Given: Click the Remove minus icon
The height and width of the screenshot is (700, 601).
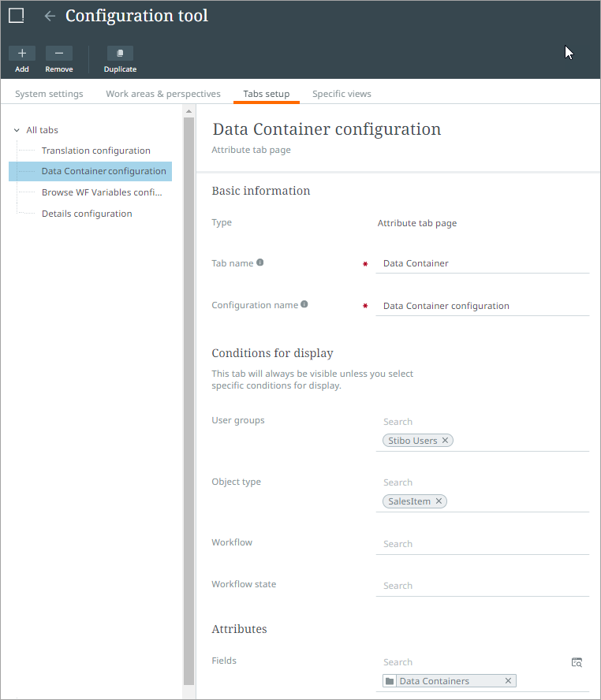Looking at the screenshot, I should (x=59, y=54).
